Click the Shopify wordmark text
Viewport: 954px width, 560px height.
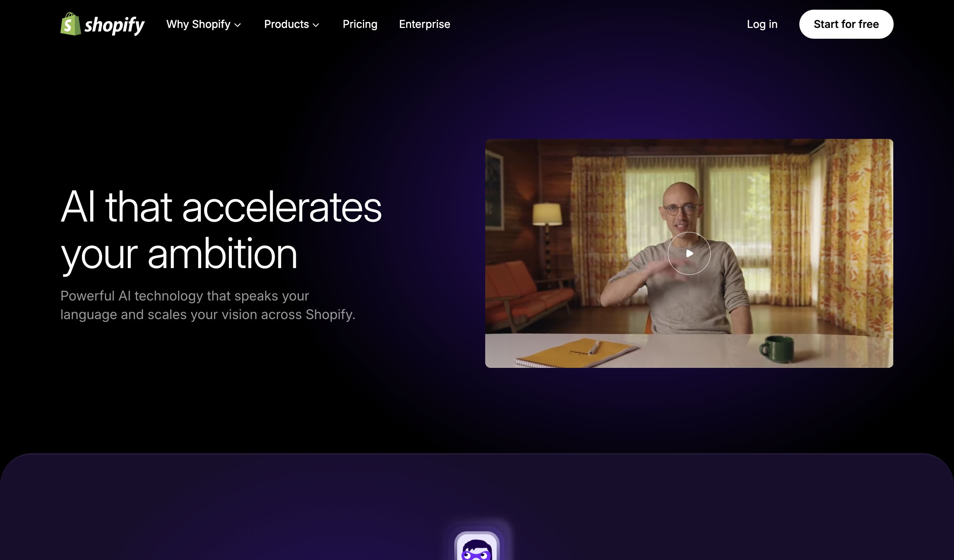click(114, 25)
